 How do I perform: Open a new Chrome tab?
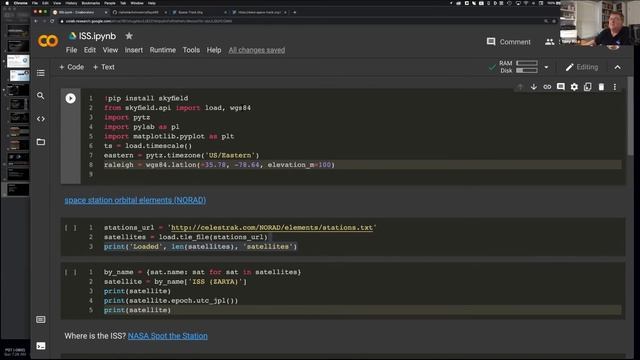295,12
